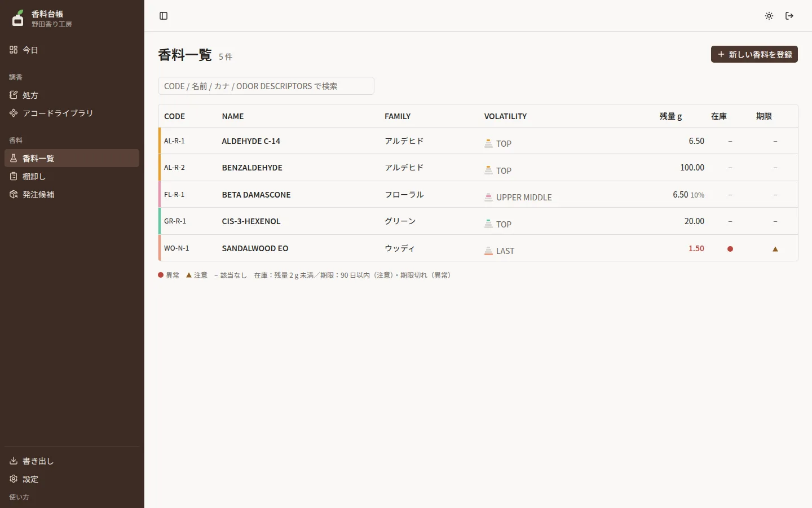
Task: Click plus icon on 新しい香料を登録 button
Action: [721, 54]
